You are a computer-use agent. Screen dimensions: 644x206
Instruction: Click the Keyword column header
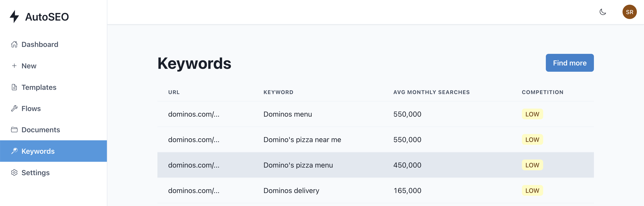pos(278,92)
